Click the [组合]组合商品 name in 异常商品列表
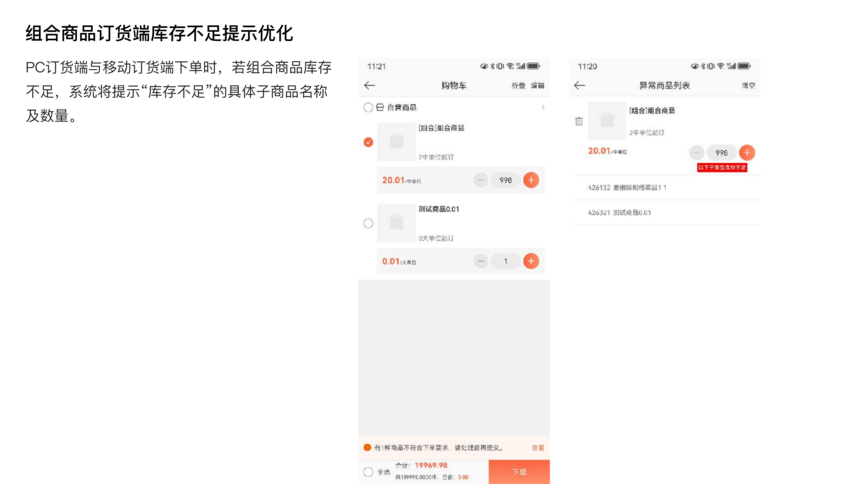860x484 pixels. [x=652, y=110]
